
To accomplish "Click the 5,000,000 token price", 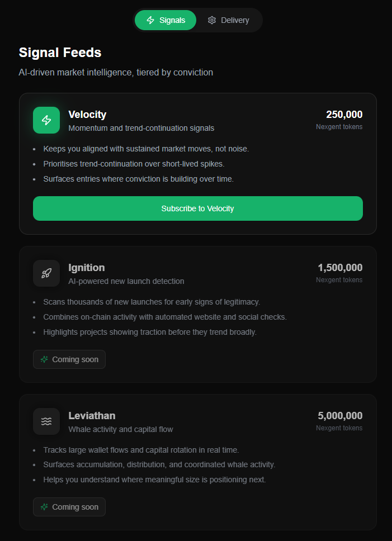I will 340,416.
